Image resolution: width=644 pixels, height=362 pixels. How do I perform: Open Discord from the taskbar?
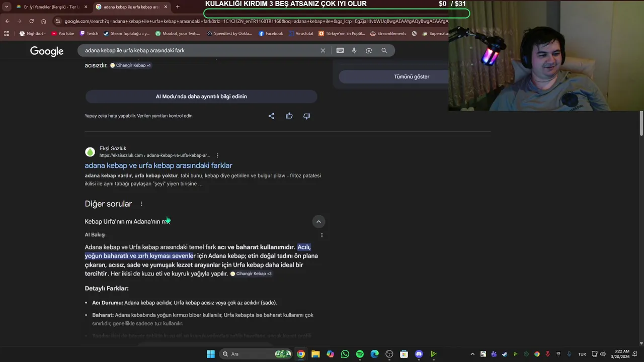tap(419, 354)
